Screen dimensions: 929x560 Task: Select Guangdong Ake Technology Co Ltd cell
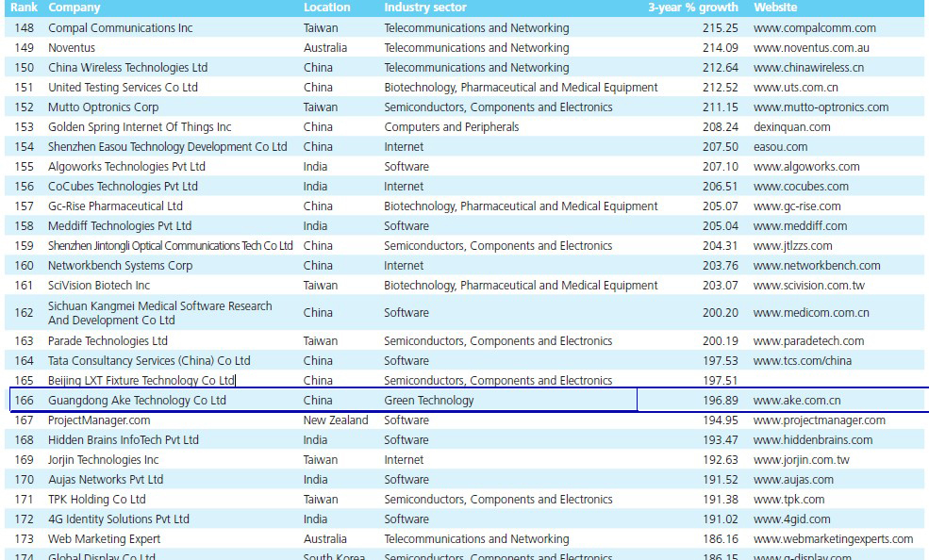pyautogui.click(x=137, y=400)
